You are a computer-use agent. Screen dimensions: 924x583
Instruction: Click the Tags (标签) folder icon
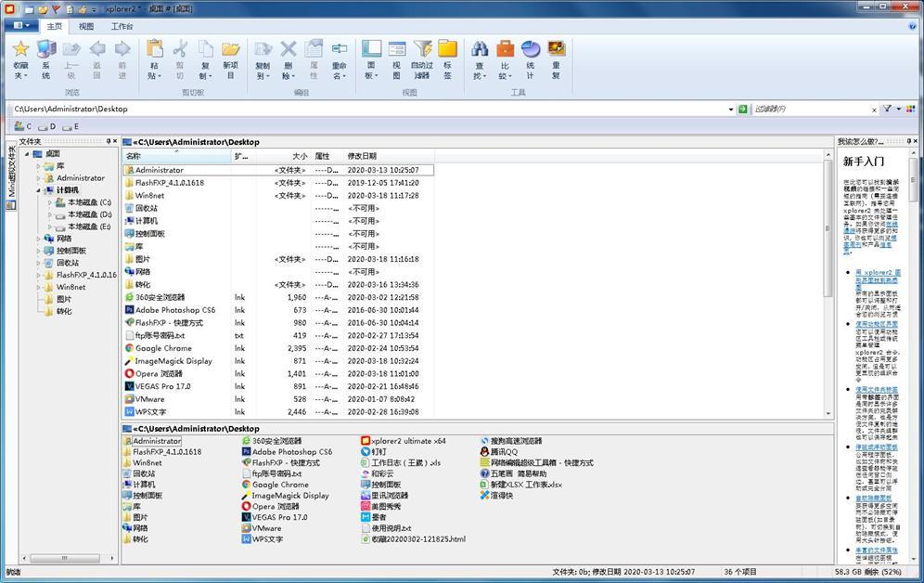point(449,51)
